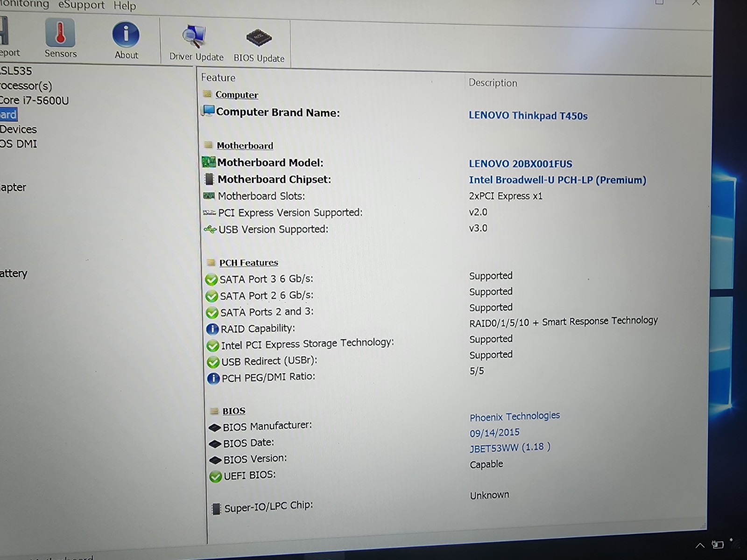Click the SATA Port 3 6 Gb/s checkmark icon
The width and height of the screenshot is (747, 560).
point(211,280)
